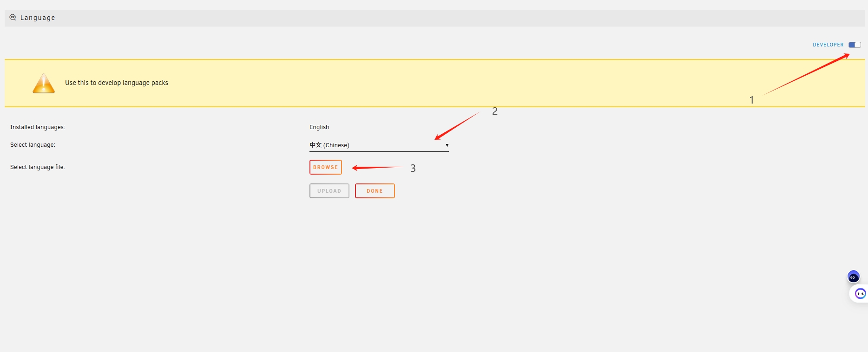
Task: Click the annotation number 1
Action: pos(751,100)
